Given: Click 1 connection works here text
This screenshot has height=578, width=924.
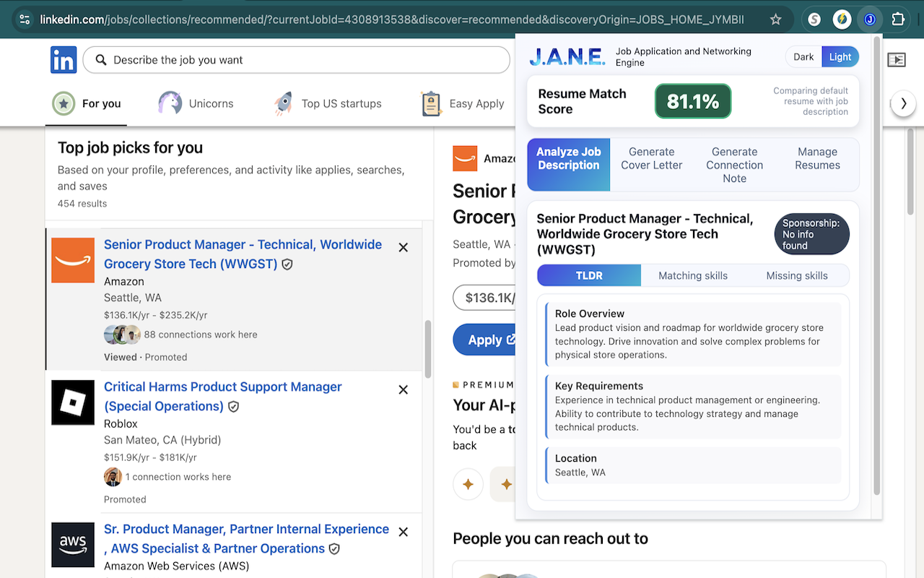Looking at the screenshot, I should pos(178,477).
